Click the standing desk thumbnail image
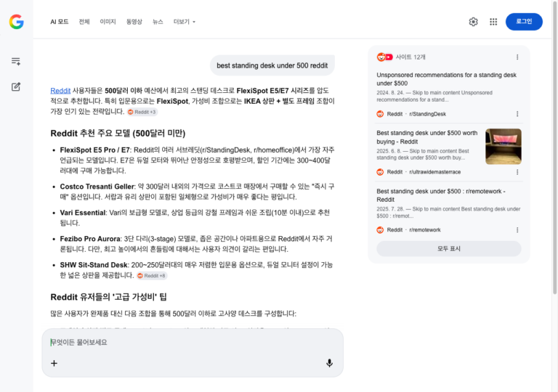558x392 pixels. coord(504,147)
